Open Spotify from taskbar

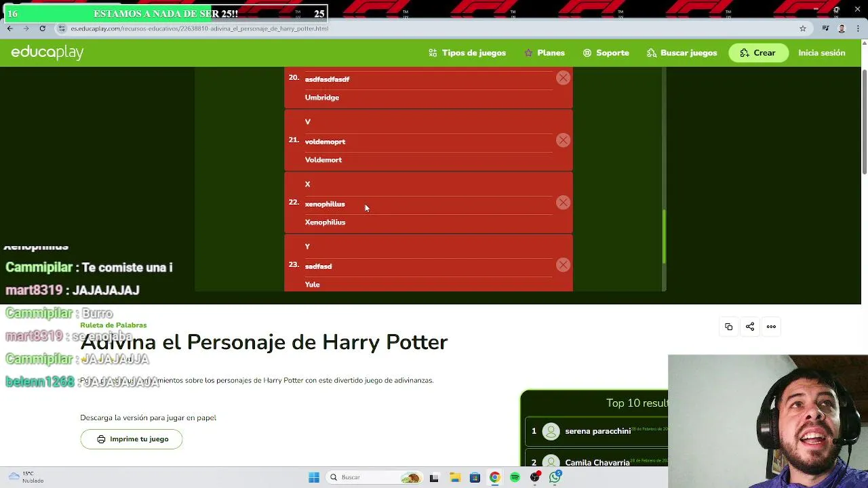pos(515,477)
